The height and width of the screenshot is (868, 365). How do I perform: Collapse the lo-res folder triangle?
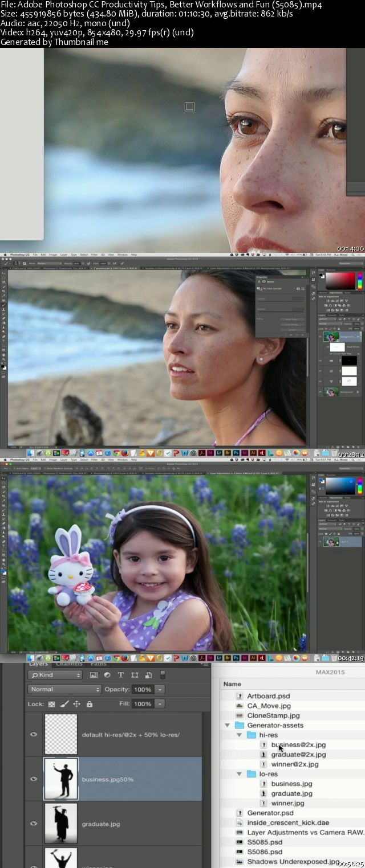click(x=240, y=774)
